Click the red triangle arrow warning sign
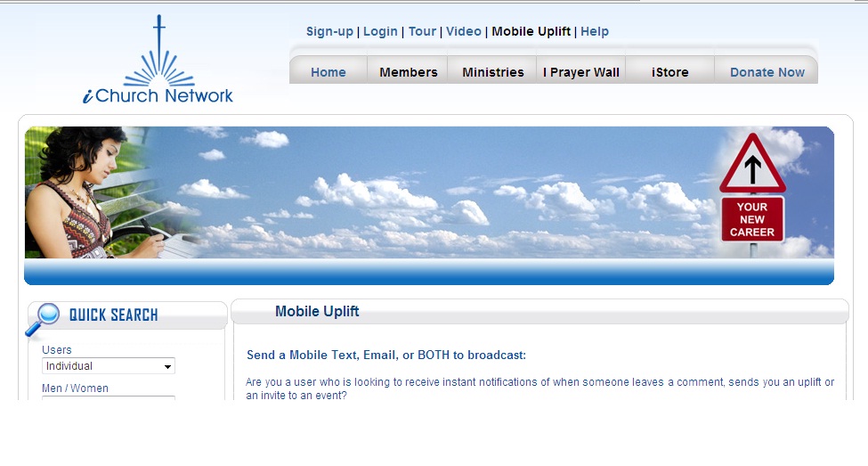Viewport: 868px width, 466px height. pyautogui.click(x=752, y=164)
